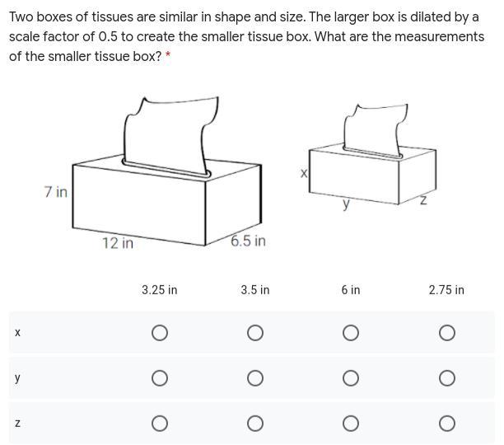Select 3.5 in for row y
This screenshot has width=504, height=445.
(255, 378)
